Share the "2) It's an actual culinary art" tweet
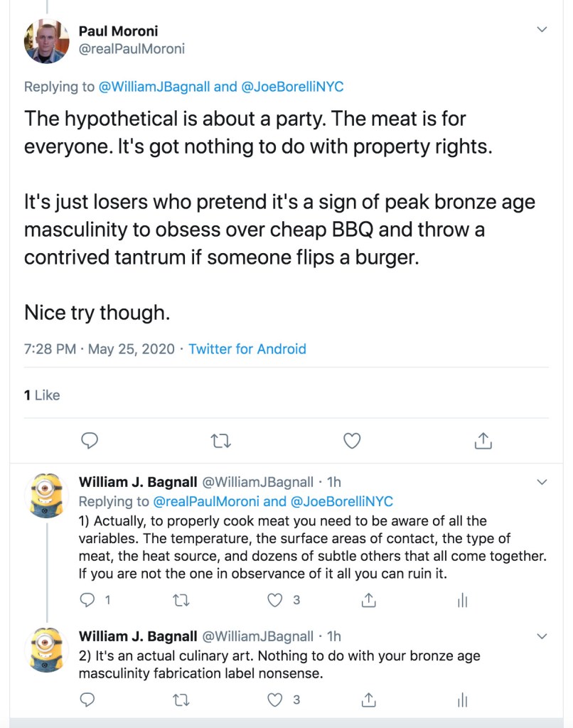Viewport: 573px width, 728px height. point(368,700)
